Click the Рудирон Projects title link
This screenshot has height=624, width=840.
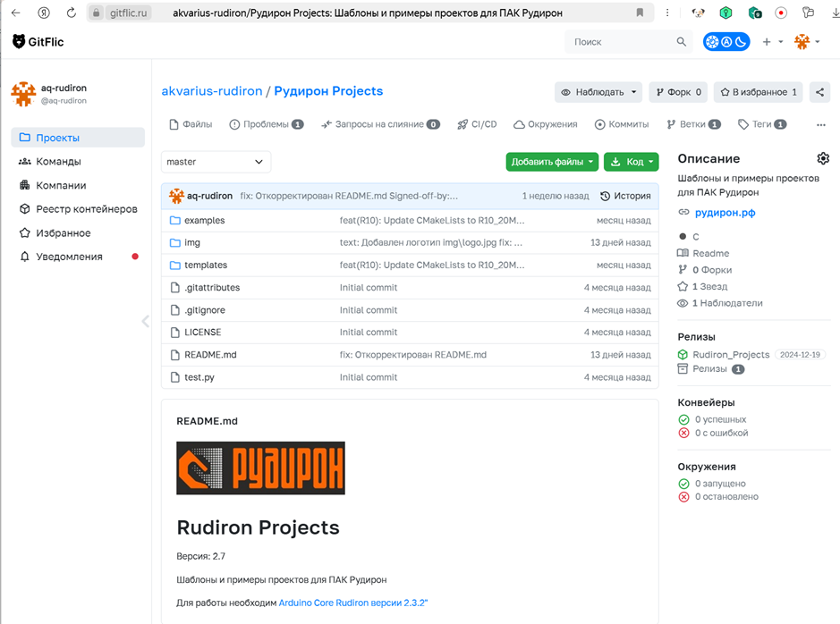pos(328,91)
